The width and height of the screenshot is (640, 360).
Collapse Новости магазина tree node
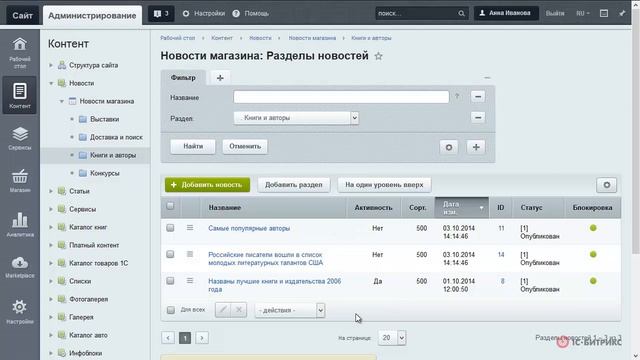(62, 101)
